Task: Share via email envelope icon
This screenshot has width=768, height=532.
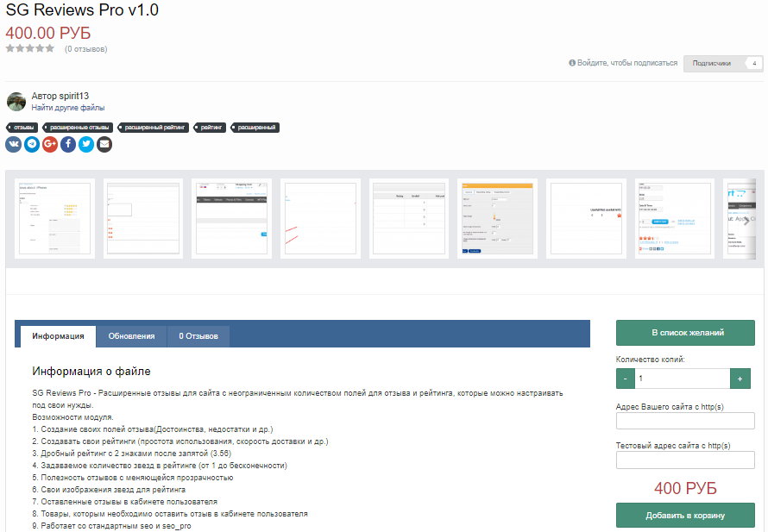Action: click(104, 144)
